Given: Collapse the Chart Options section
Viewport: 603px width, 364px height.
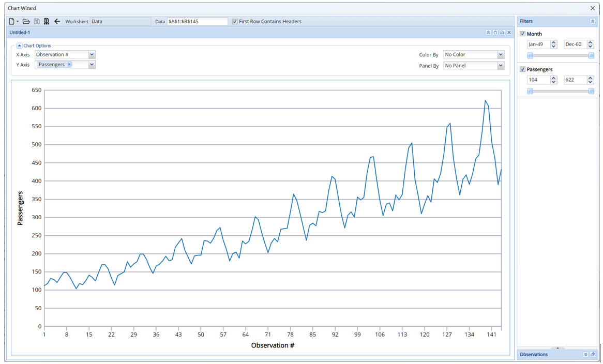Looking at the screenshot, I should pyautogui.click(x=20, y=45).
